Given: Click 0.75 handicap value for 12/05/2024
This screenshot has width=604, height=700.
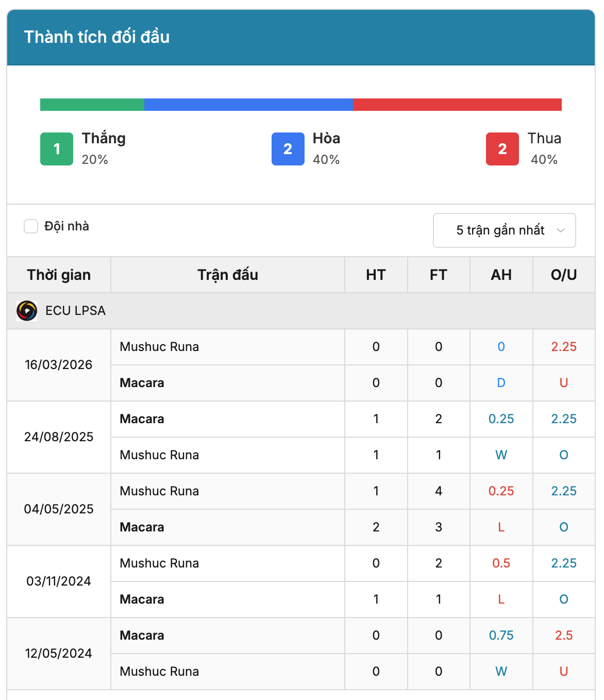Looking at the screenshot, I should (501, 636).
